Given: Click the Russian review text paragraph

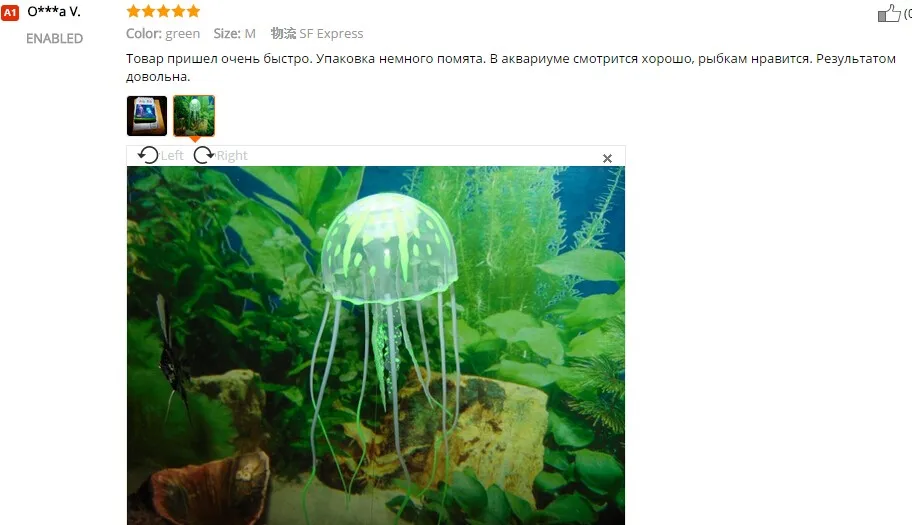Looking at the screenshot, I should [x=511, y=67].
